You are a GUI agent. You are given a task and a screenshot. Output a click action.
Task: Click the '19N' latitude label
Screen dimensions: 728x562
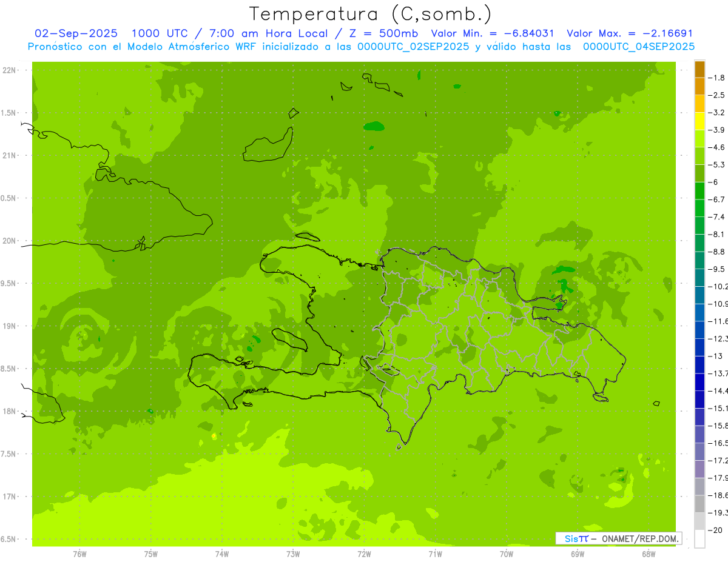click(9, 326)
